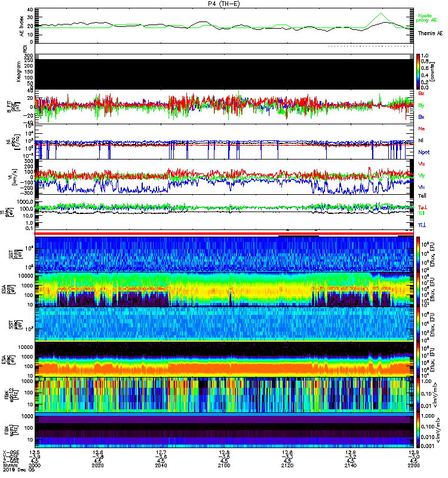This screenshot has width=448, height=478.
Task: Select the green Kyoto proxy AE legend label
Action: click(426, 18)
